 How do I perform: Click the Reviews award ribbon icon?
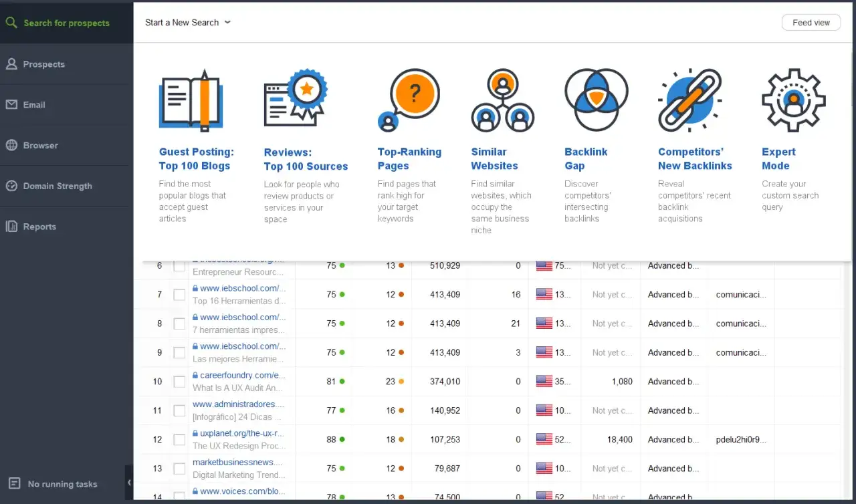[x=296, y=98]
